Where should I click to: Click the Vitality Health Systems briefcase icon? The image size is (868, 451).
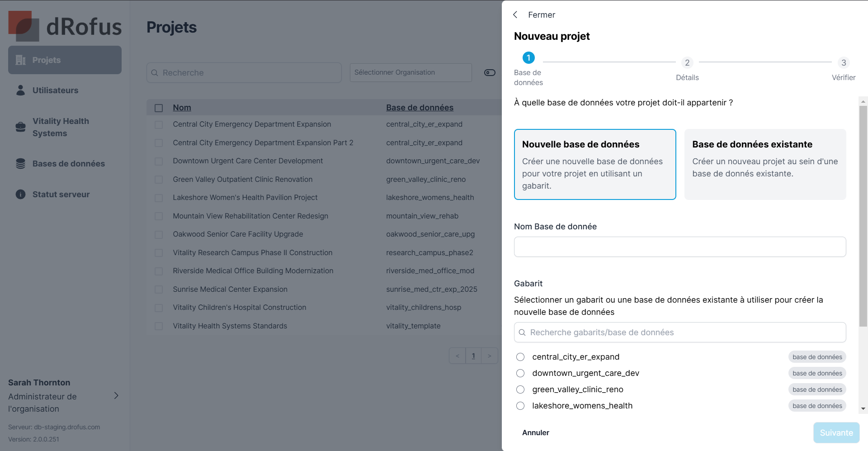(21, 127)
